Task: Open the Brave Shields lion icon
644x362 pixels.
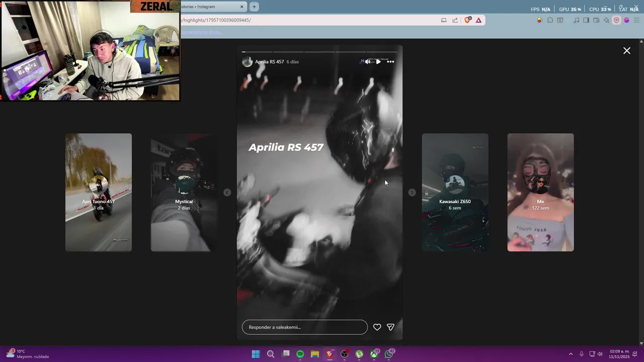Action: click(468, 20)
